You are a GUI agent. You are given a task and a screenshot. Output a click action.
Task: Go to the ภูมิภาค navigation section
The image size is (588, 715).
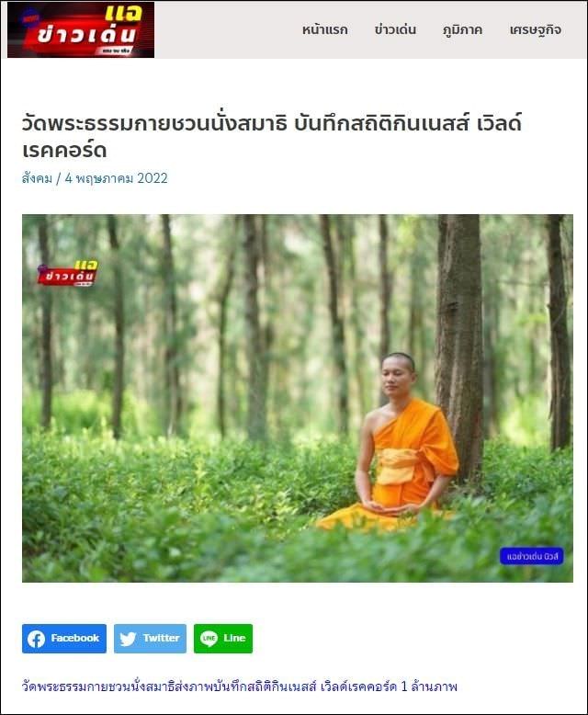click(462, 30)
